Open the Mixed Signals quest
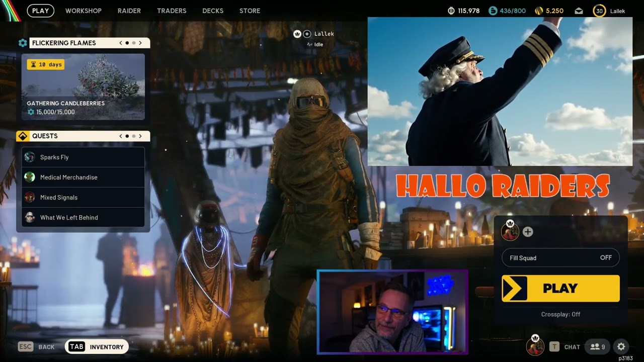Viewport: 644px width, 362px height. coord(84,197)
